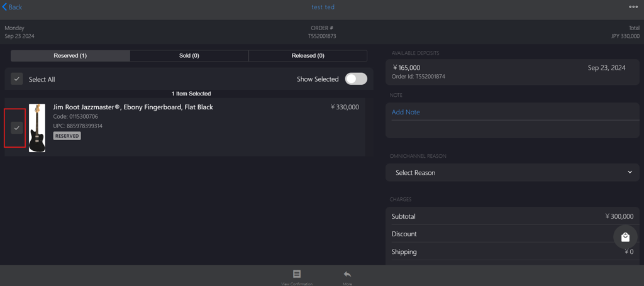
Task: Click the RESERVED status badge
Action: pyautogui.click(x=67, y=136)
